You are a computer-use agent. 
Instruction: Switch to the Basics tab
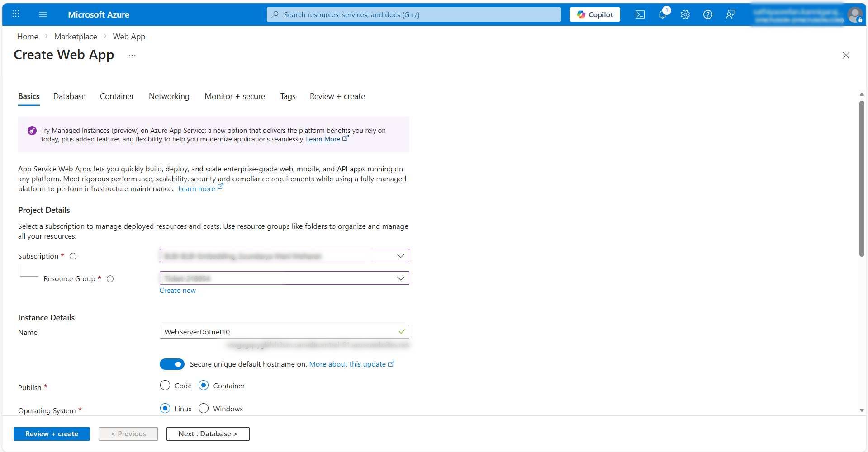(x=29, y=96)
